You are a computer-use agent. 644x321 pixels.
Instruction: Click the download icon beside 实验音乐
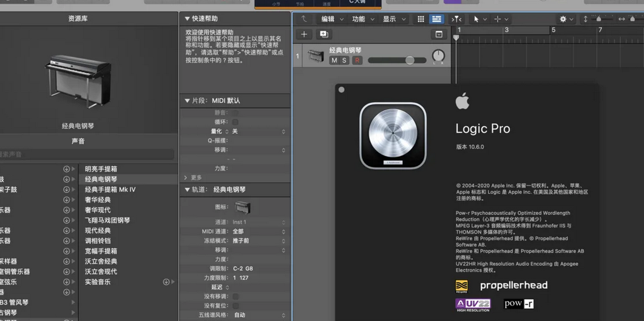(x=166, y=282)
